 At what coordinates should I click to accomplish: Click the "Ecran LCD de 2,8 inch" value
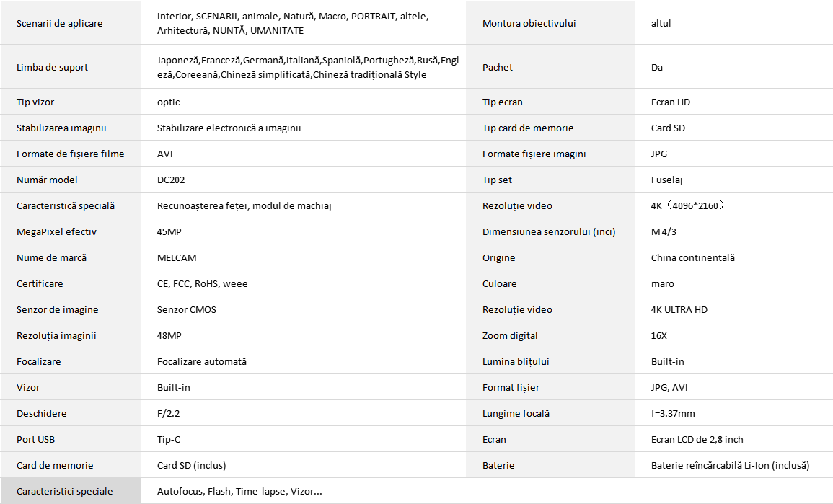tap(697, 439)
